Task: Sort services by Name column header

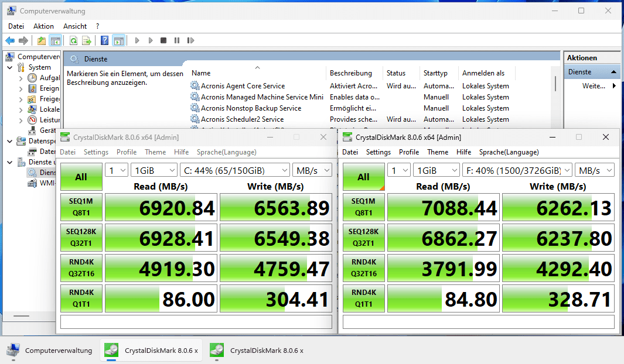Action: point(257,73)
